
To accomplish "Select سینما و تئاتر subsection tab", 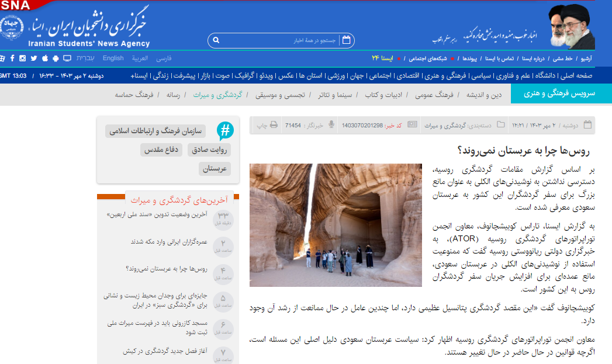I will click(335, 95).
